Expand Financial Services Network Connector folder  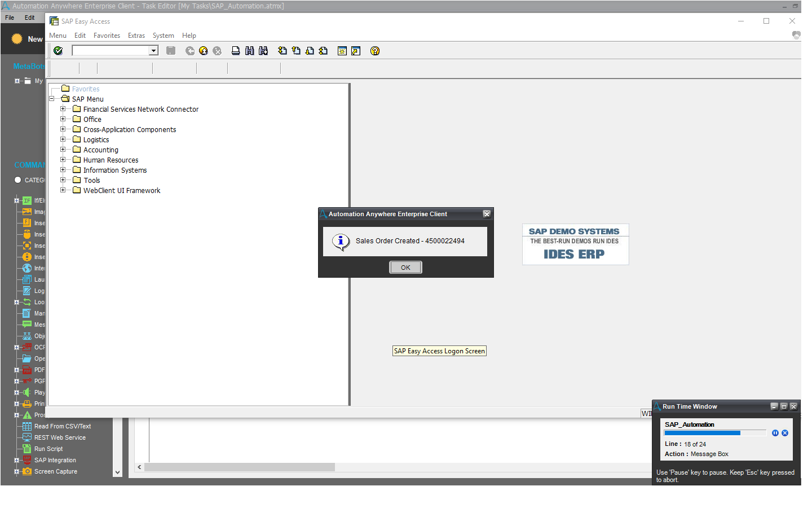(63, 109)
